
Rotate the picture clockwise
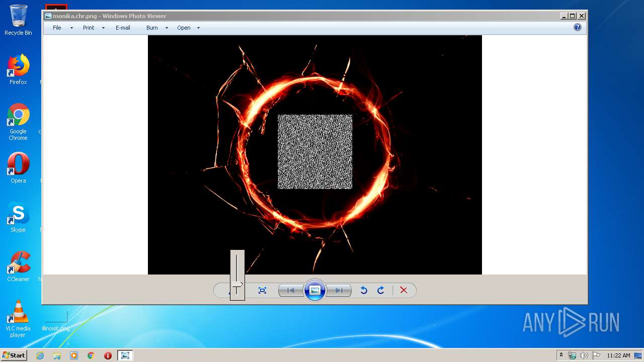pos(381,290)
